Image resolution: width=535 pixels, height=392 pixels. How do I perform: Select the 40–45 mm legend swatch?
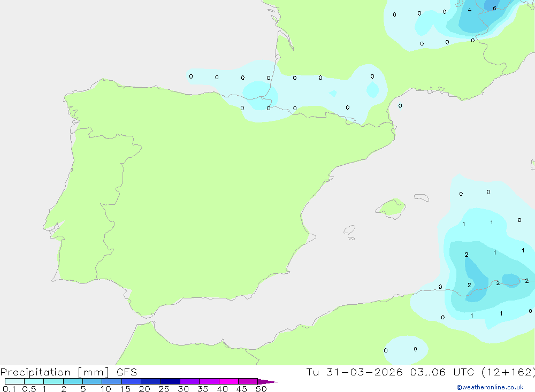point(228,381)
